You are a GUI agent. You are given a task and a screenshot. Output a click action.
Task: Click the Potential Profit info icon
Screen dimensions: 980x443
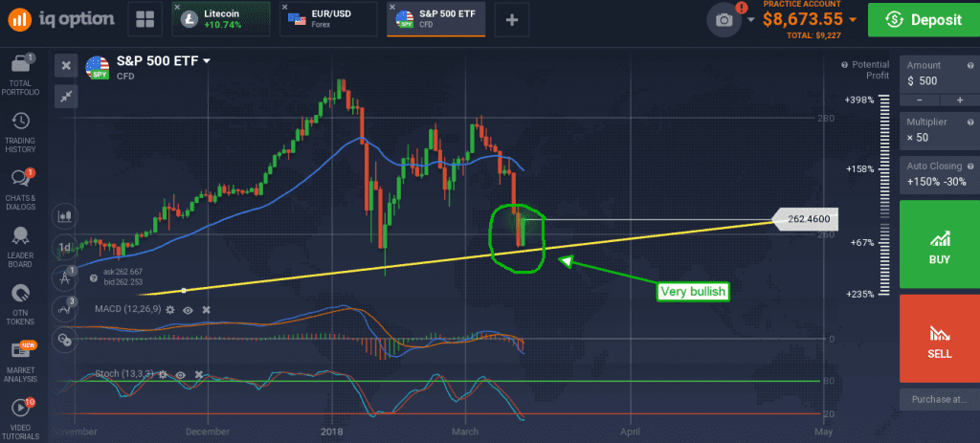844,65
